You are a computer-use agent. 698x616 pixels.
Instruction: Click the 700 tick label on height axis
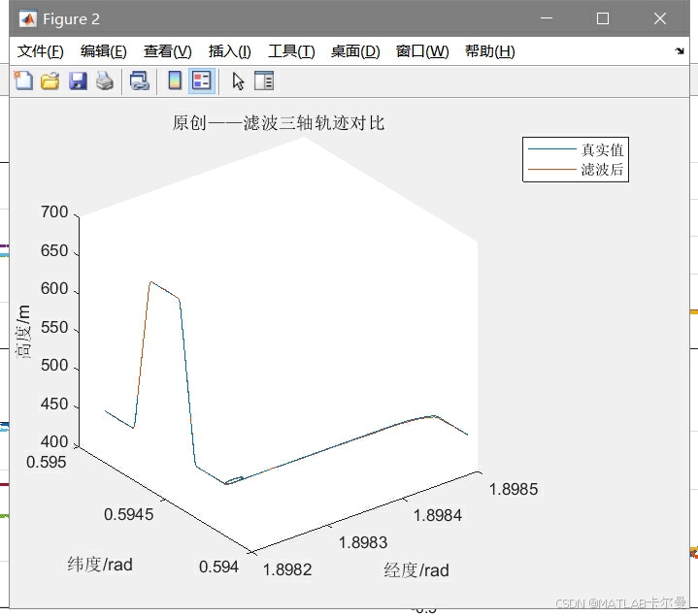pos(54,211)
